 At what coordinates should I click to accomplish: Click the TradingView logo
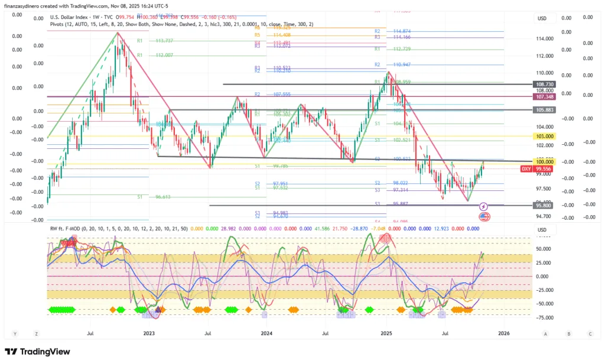pos(38,352)
